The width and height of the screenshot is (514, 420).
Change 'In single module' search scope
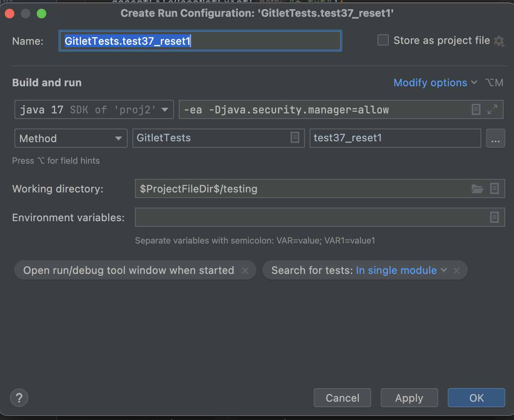pos(401,271)
